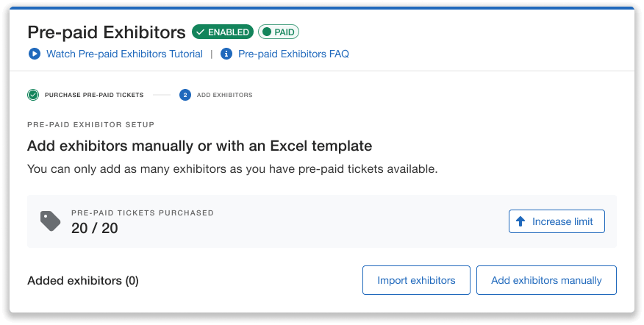Click the checkmark icon in the ENABLED badge

(200, 32)
